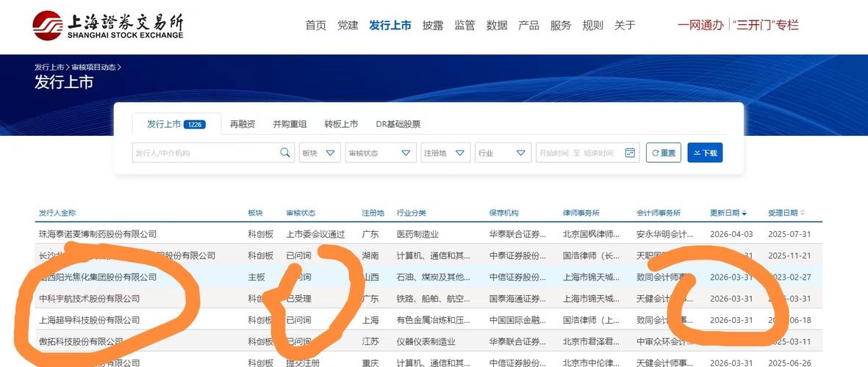The image size is (868, 367).
Task: Click the Shanghai Stock Exchange logo
Action: (107, 25)
